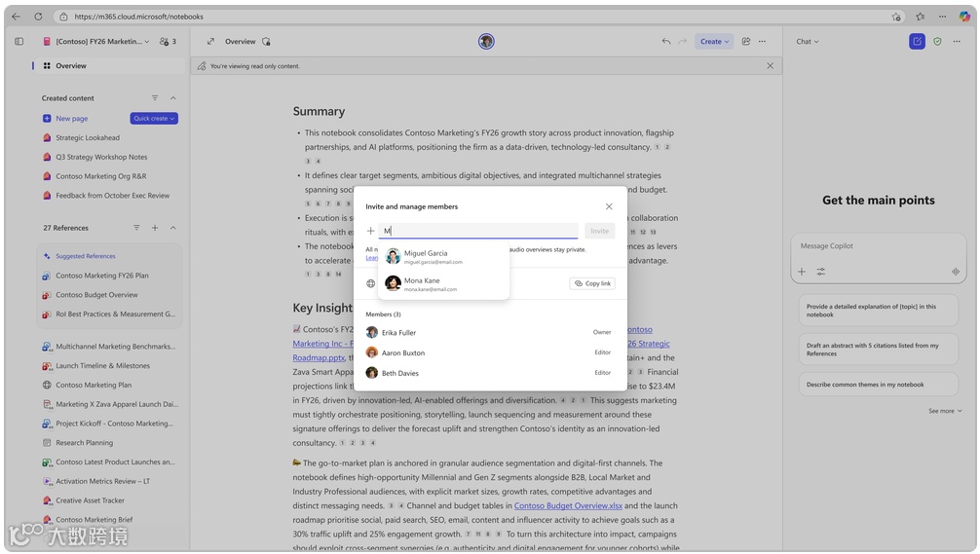This screenshot has height=554, width=980.
Task: Open the Copilot icon in browser toolbar
Action: pos(964,17)
